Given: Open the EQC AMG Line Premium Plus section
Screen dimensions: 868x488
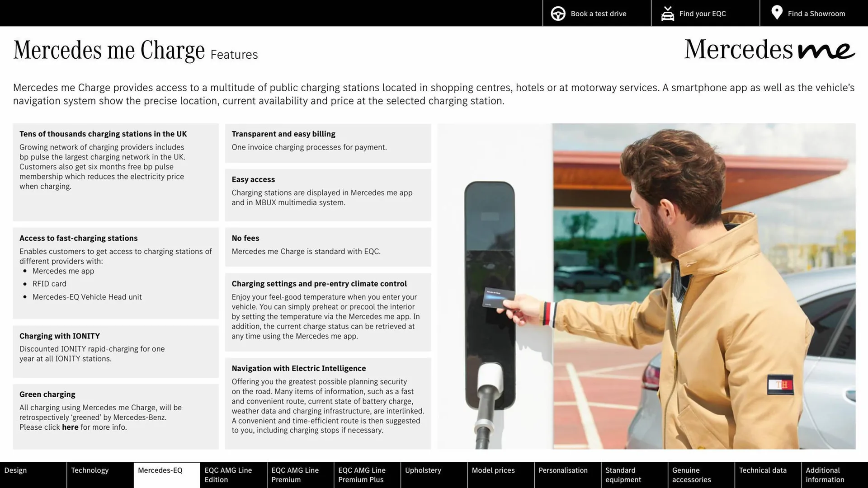Looking at the screenshot, I should click(362, 475).
